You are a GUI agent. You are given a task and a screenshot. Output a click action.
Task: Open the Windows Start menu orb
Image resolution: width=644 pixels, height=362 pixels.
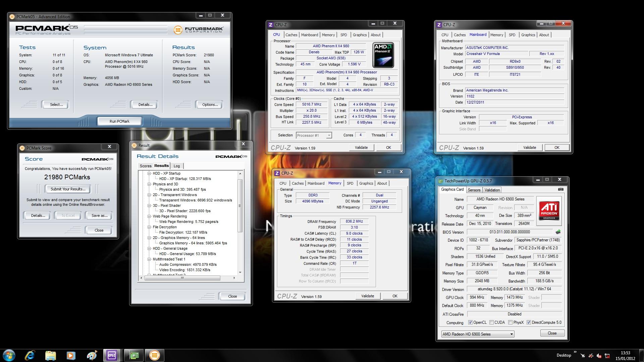click(9, 355)
